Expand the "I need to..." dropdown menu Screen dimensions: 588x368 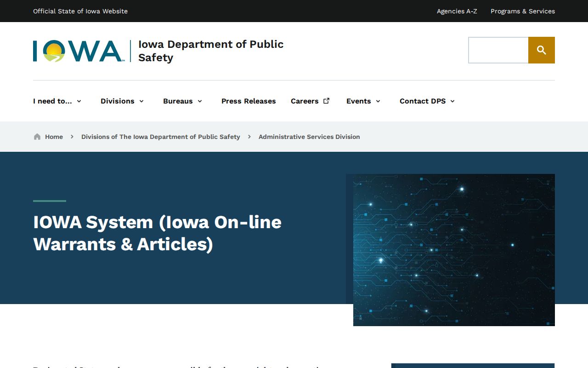pos(57,101)
